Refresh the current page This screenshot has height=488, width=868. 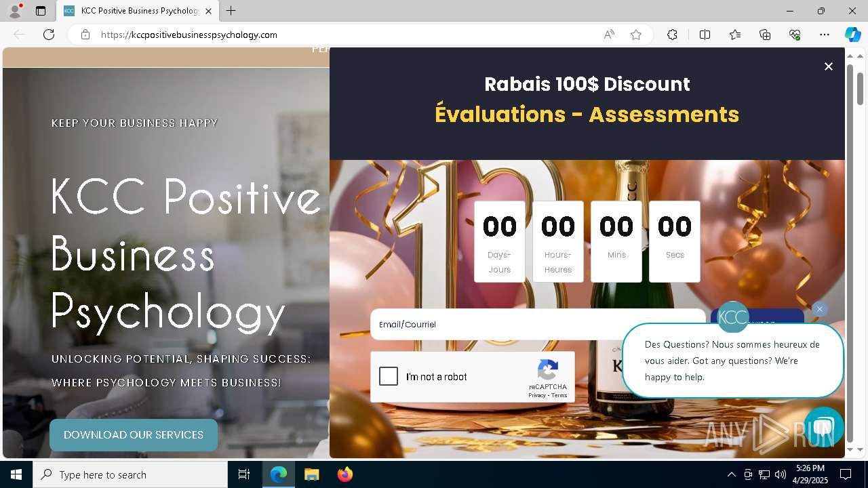(x=49, y=35)
